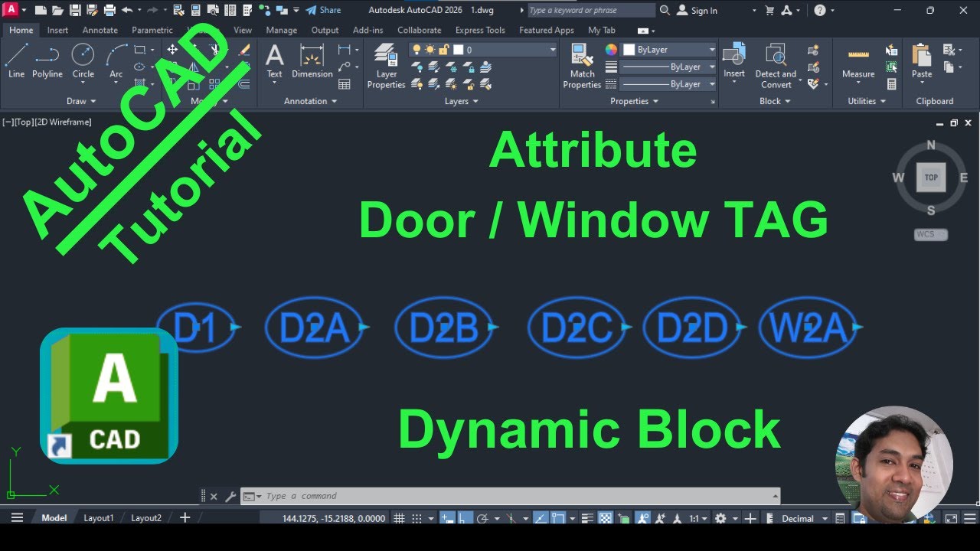The height and width of the screenshot is (551, 980).
Task: Click the Undo arrow
Action: click(126, 10)
